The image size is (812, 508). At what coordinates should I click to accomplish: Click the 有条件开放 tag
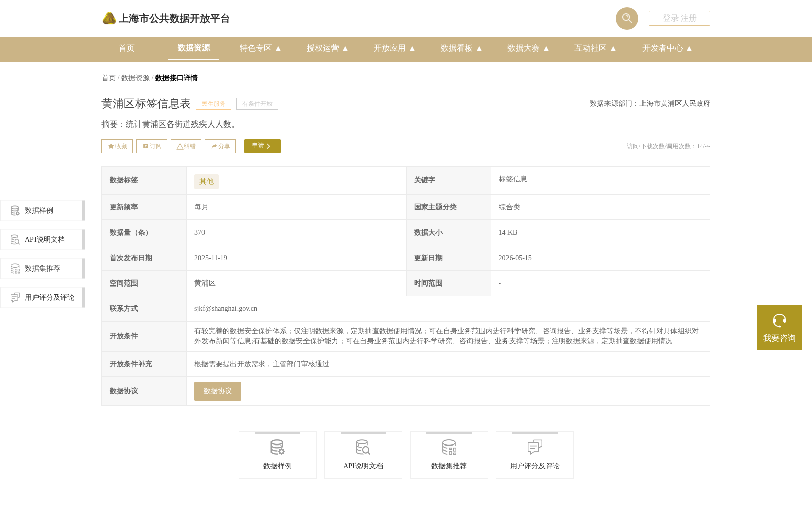257,104
